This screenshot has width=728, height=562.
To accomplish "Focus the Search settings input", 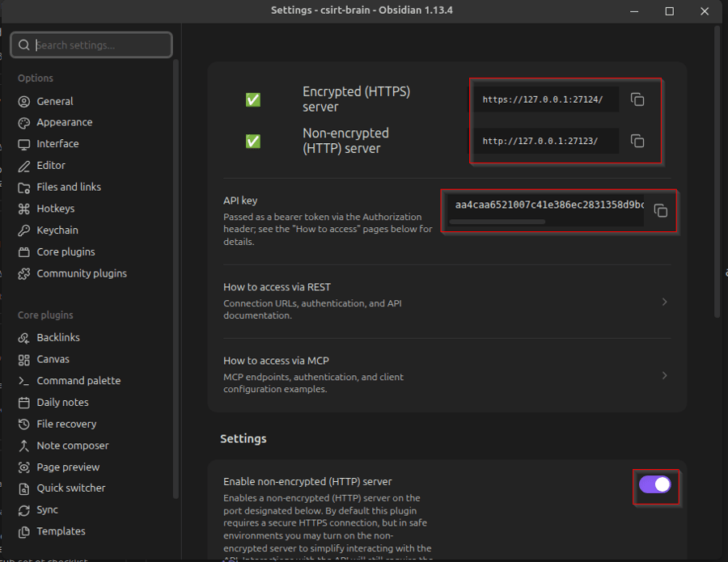I will (91, 45).
